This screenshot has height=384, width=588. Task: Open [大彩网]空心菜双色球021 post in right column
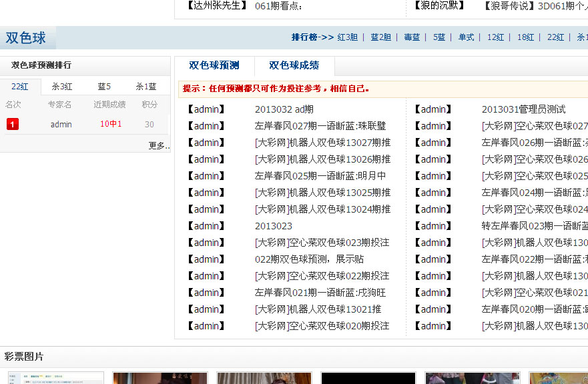click(x=535, y=293)
